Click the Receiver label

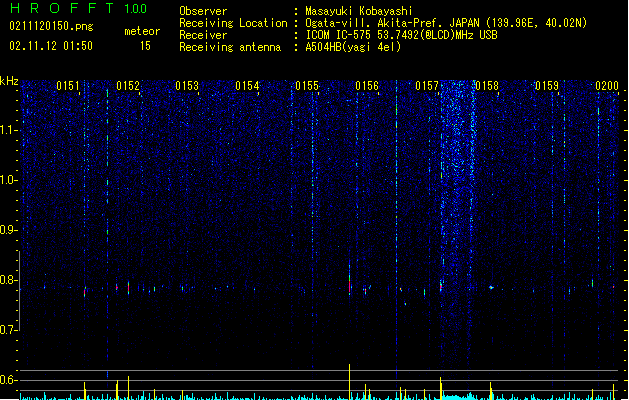pos(203,35)
